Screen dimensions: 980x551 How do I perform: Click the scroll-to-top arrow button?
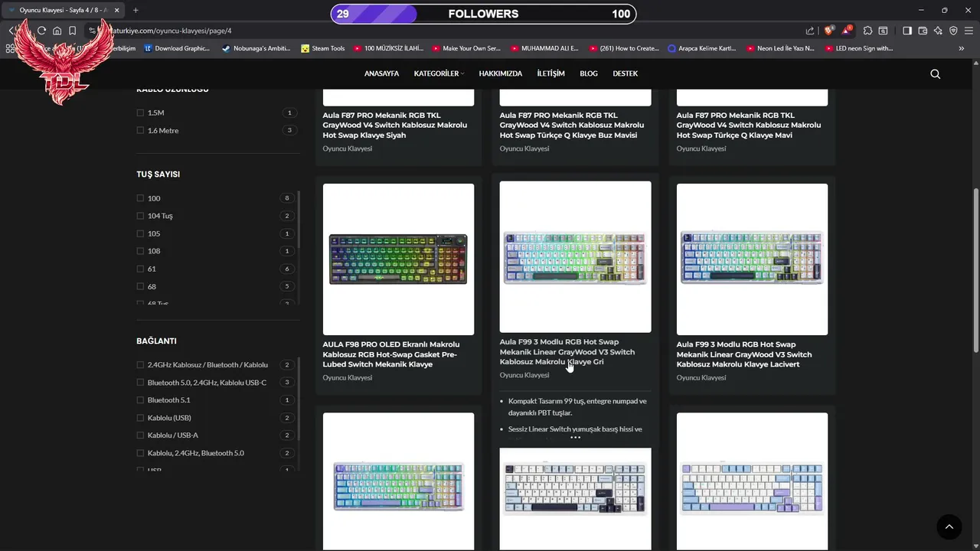[949, 527]
